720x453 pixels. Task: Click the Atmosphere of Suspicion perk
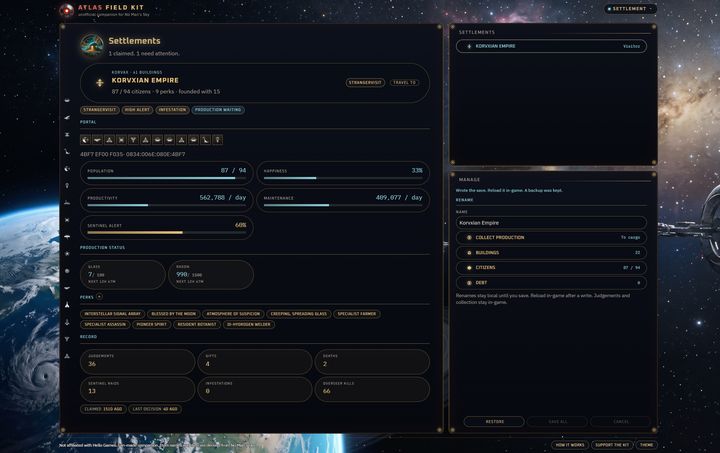tap(233, 314)
